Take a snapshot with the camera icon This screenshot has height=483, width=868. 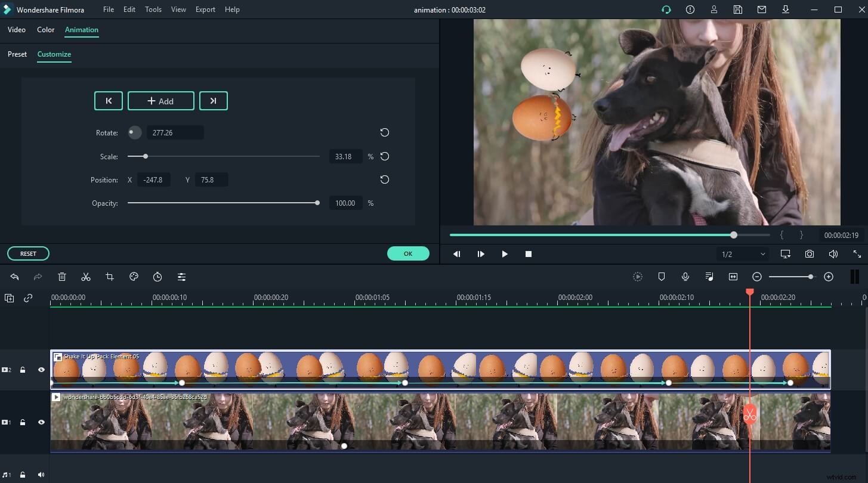coord(809,253)
